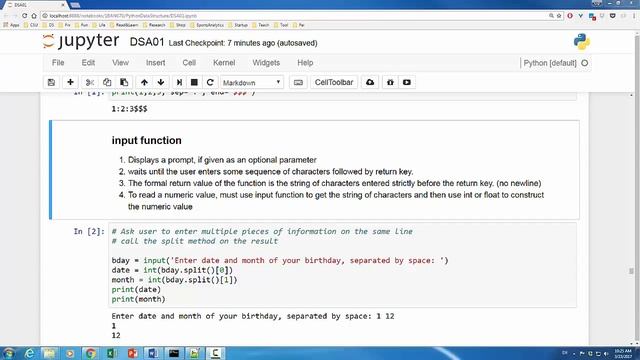Click the Pocket extension icon
Viewport: 640px width, 360px height.
pyautogui.click(x=612, y=16)
